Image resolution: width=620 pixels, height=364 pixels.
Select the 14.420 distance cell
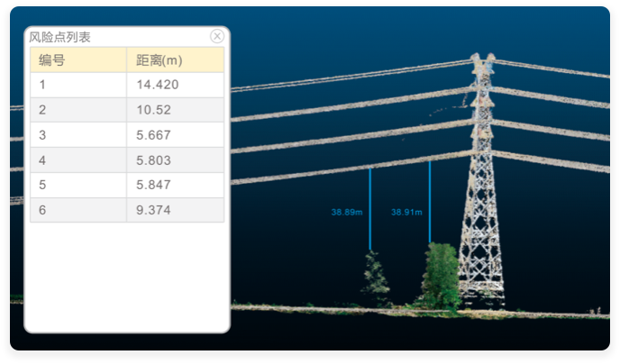158,85
